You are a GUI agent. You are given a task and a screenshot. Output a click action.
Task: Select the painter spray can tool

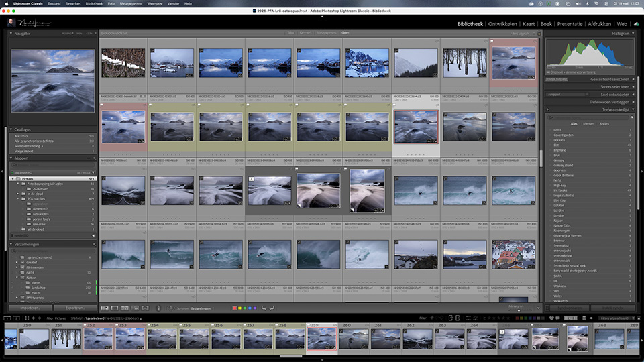click(x=158, y=308)
